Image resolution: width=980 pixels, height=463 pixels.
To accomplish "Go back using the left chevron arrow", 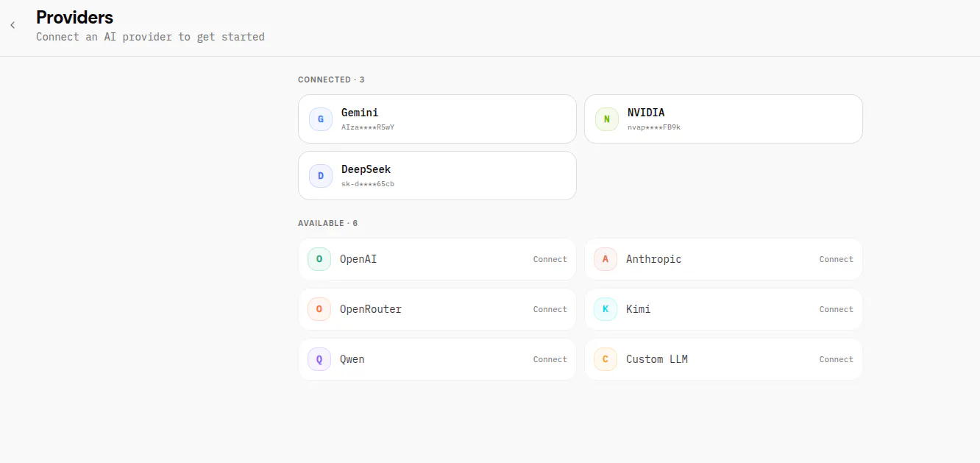I will click(x=13, y=25).
